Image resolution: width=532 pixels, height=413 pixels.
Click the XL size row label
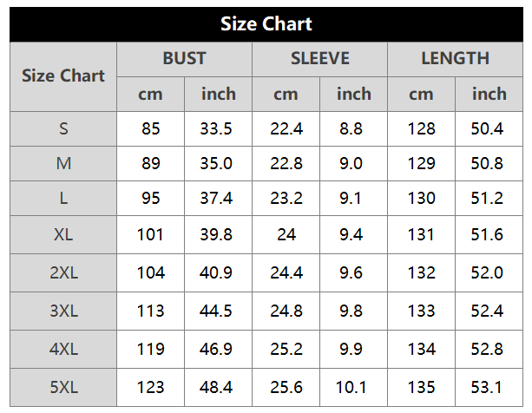(63, 233)
